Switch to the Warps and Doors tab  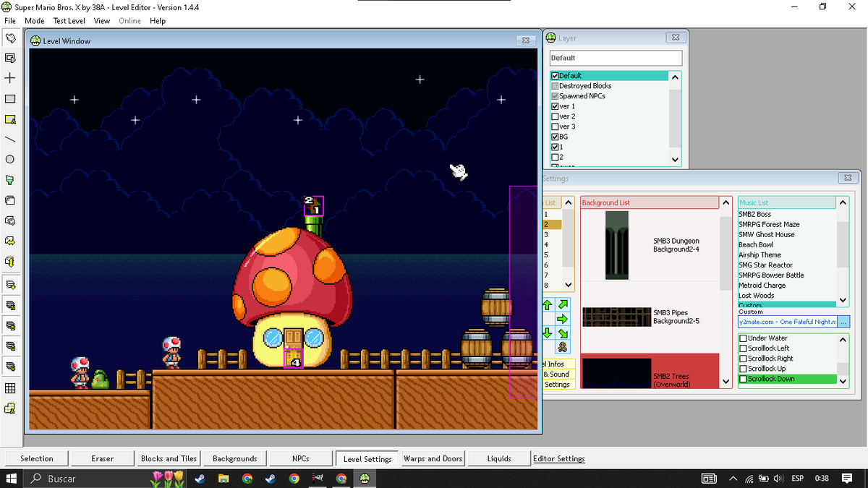433,458
